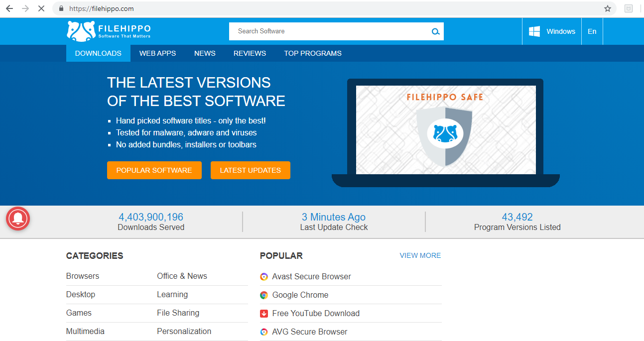Click the search magnifier icon
Viewport: 644px width, 341px height.
(x=435, y=31)
